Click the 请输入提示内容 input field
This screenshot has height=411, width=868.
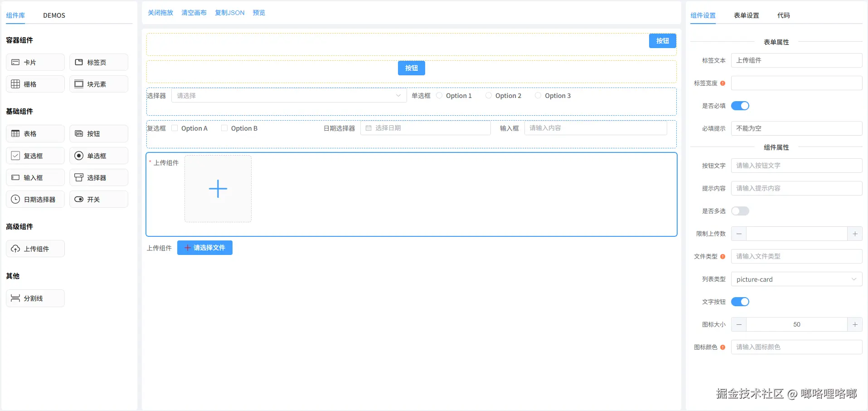(797, 188)
